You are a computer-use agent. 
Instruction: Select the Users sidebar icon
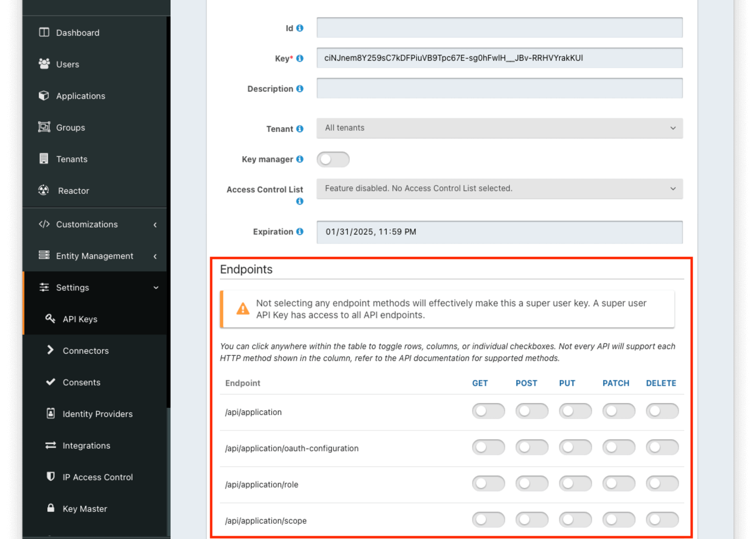point(44,64)
